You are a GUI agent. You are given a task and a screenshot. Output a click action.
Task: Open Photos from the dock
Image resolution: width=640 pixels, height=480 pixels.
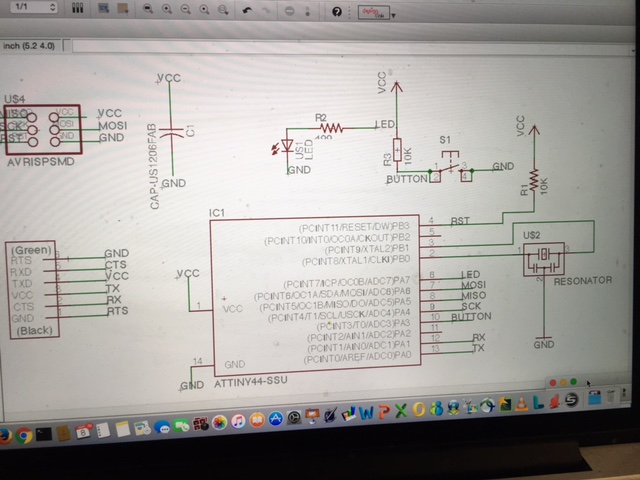(219, 422)
